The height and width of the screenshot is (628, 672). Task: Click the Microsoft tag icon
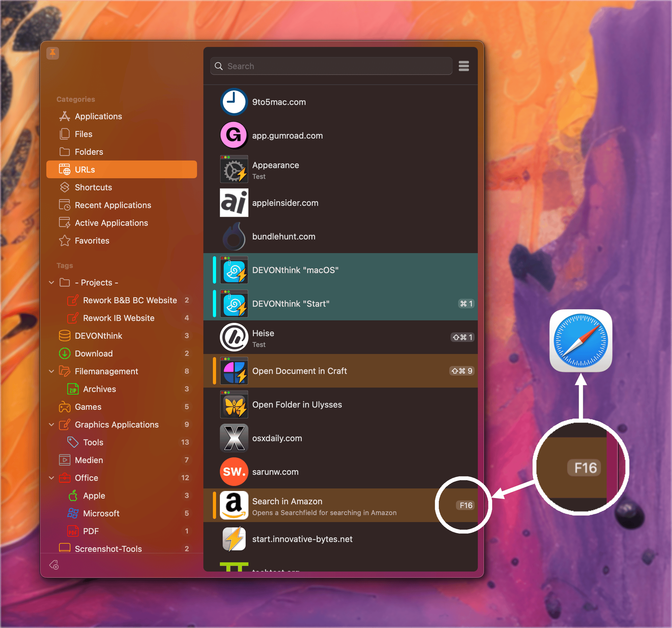73,514
